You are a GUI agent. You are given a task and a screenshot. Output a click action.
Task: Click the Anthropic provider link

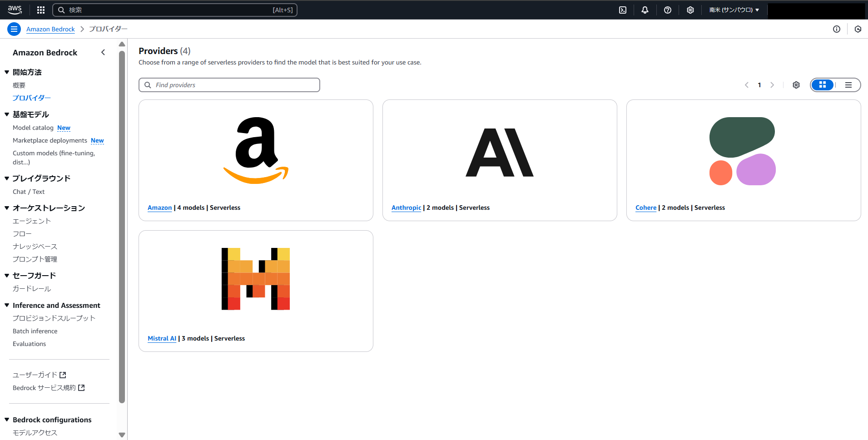407,208
